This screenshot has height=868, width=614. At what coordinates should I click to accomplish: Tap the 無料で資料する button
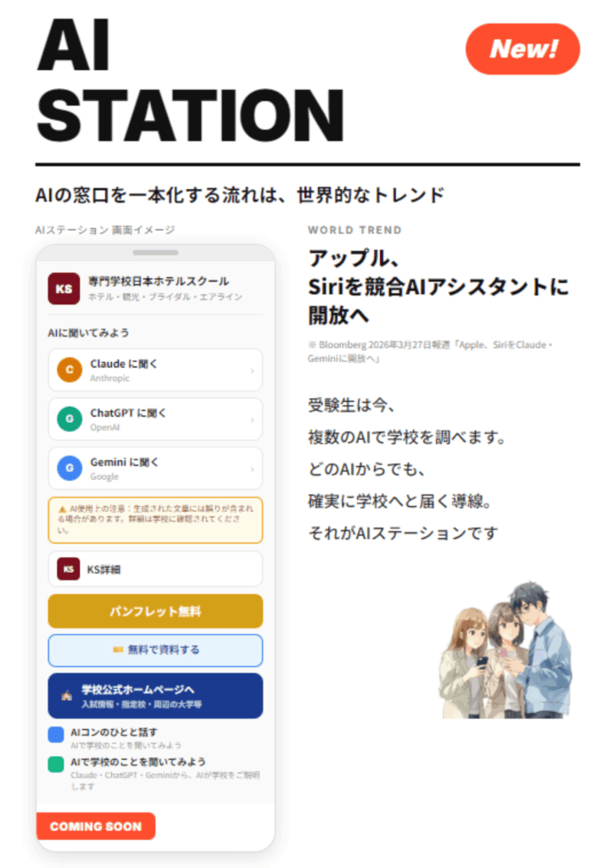(x=155, y=650)
